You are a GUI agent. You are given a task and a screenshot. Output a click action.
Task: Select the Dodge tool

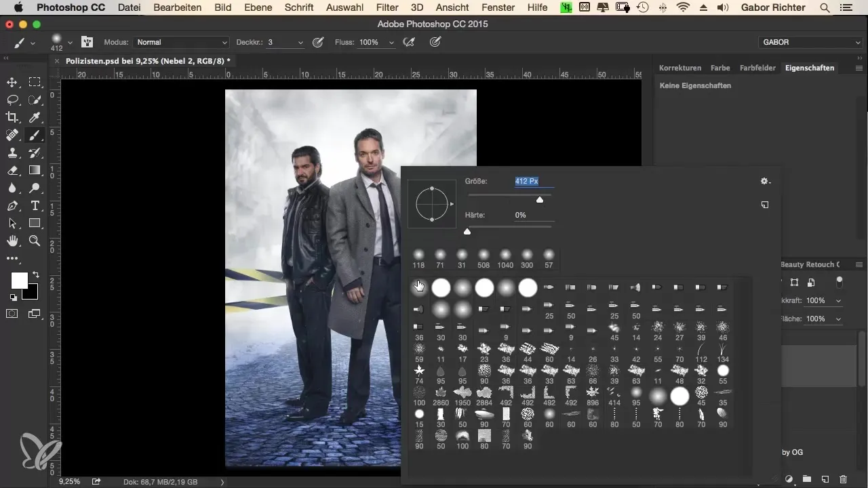pyautogui.click(x=35, y=188)
